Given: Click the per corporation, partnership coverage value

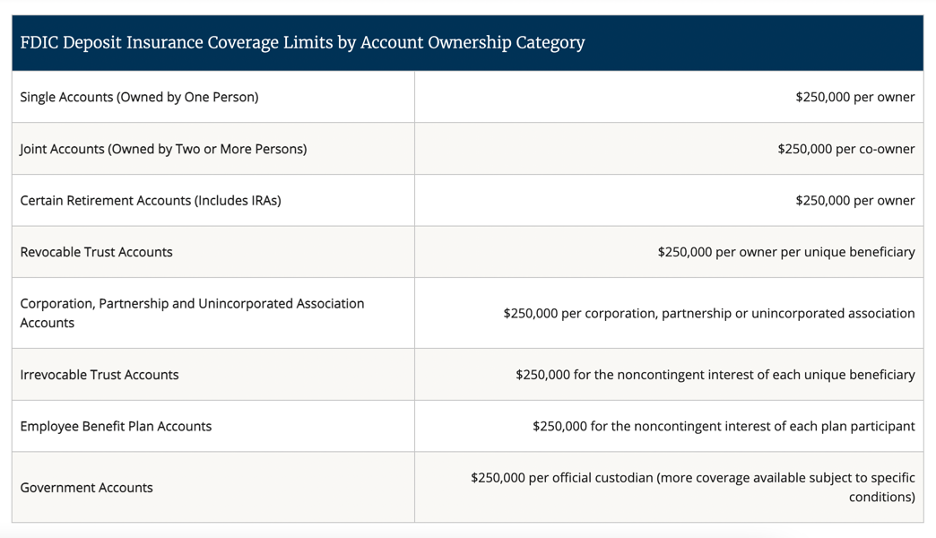Looking at the screenshot, I should 708,313.
